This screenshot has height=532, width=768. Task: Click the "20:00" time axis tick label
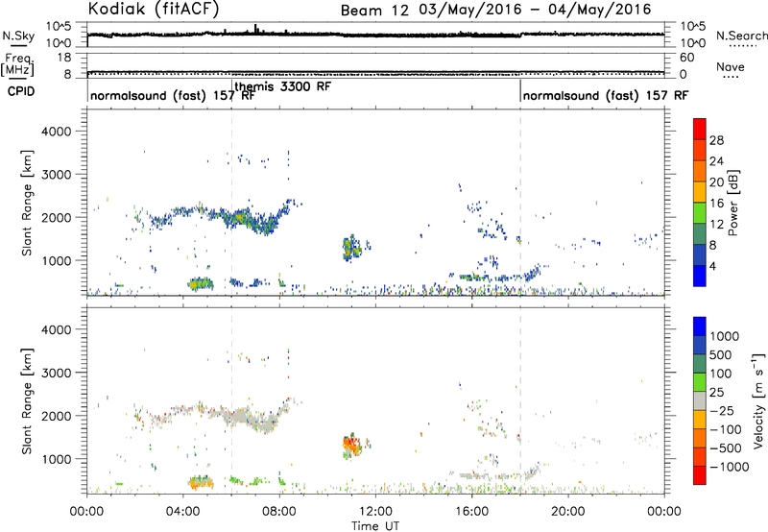click(568, 512)
